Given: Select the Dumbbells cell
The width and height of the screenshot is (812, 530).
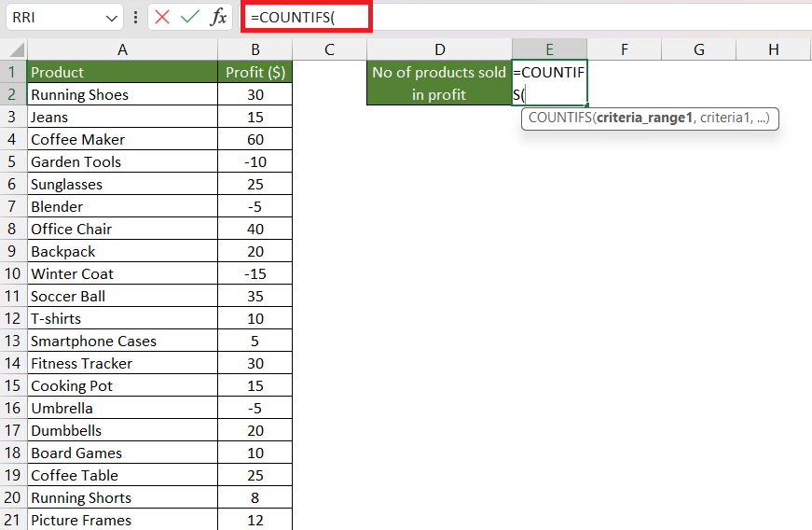Looking at the screenshot, I should [x=122, y=430].
